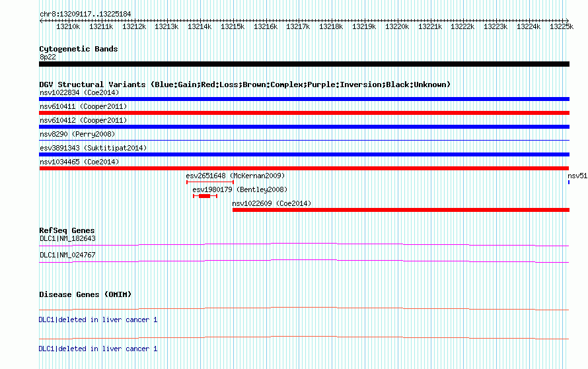Select the 13210k ruler tick label
The width and height of the screenshot is (588, 369).
[x=68, y=26]
